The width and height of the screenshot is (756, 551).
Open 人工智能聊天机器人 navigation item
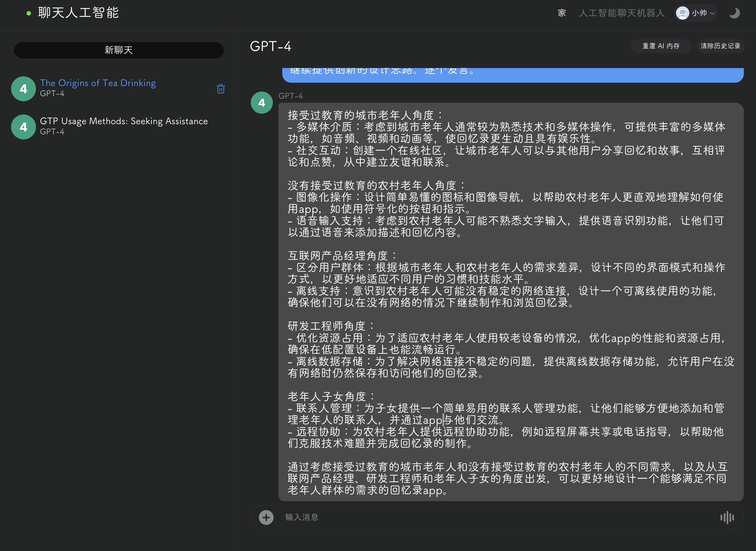pos(622,13)
